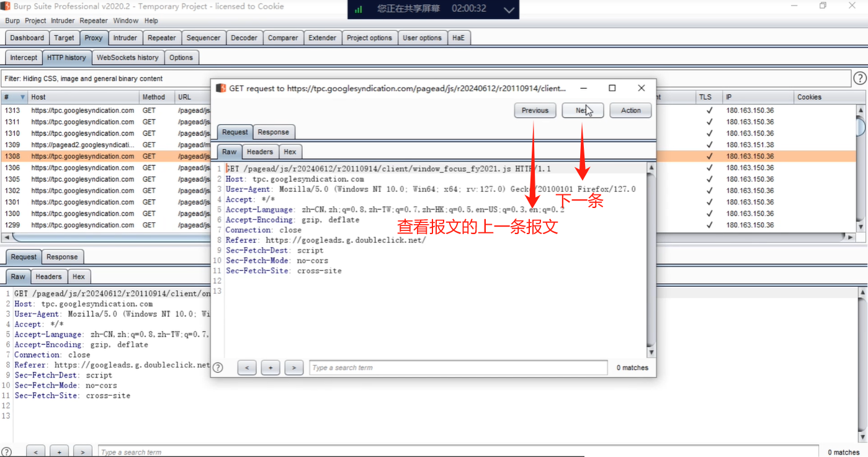
Task: Click previous match arrow in popup search bar
Action: pos(247,368)
